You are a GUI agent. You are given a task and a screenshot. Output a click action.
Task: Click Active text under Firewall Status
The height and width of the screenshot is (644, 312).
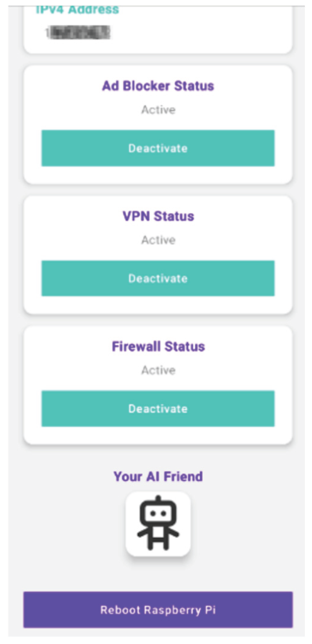158,370
